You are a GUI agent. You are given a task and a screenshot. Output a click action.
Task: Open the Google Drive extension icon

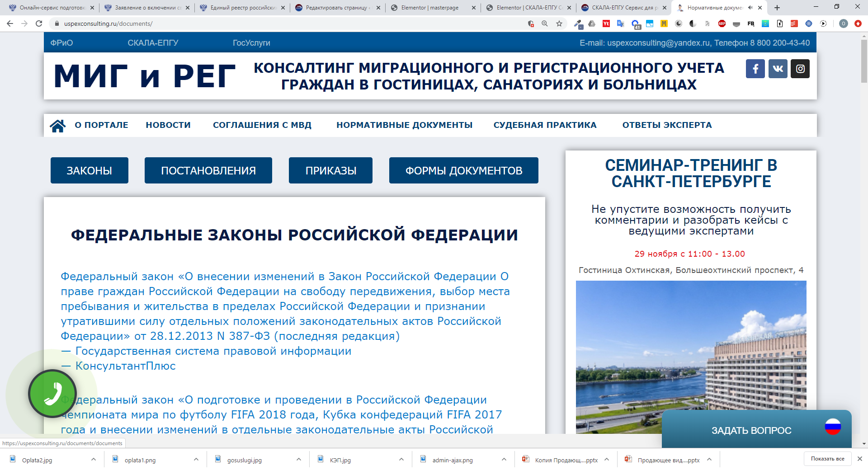coord(592,23)
